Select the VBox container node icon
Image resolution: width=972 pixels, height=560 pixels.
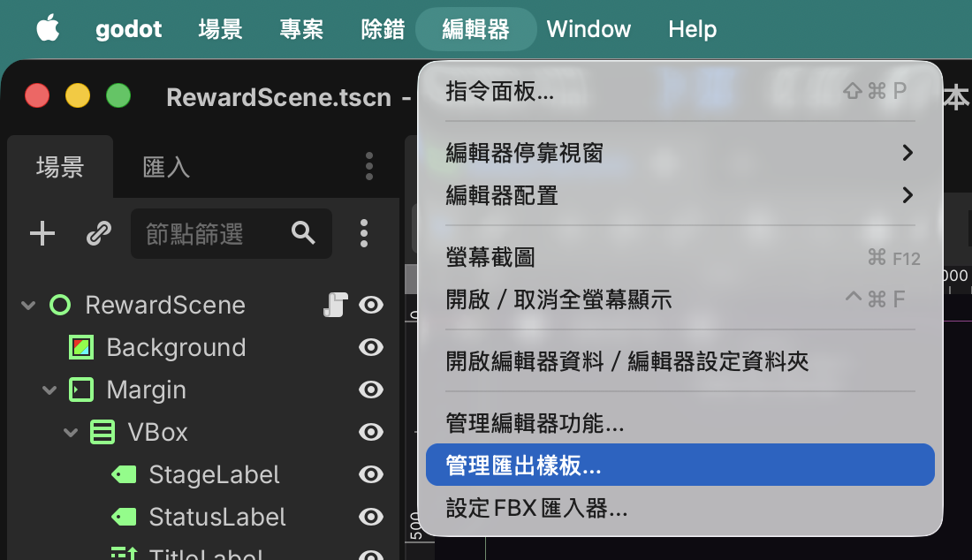click(103, 433)
